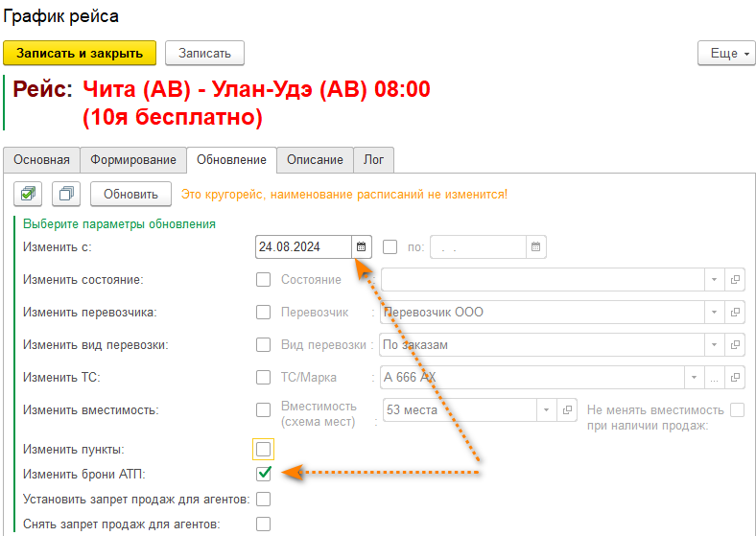Screen dimensions: 756x536
Task: Open the Вместимость field's linked item icon
Action: [x=567, y=410]
